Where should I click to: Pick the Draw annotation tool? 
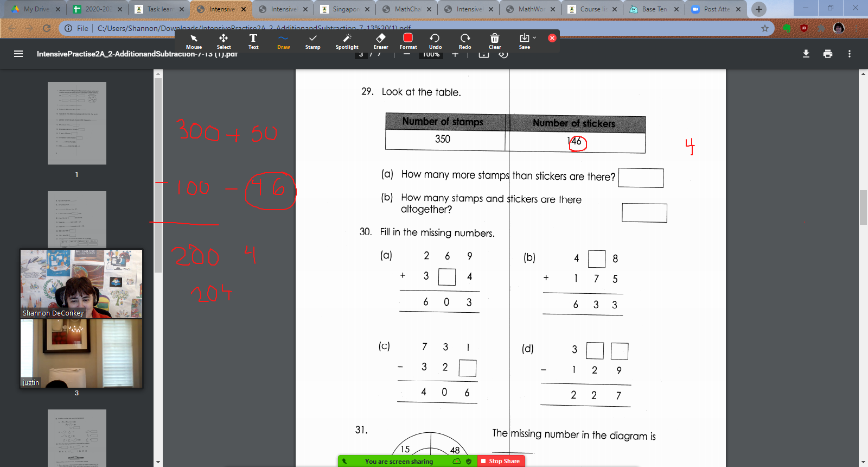pos(283,41)
